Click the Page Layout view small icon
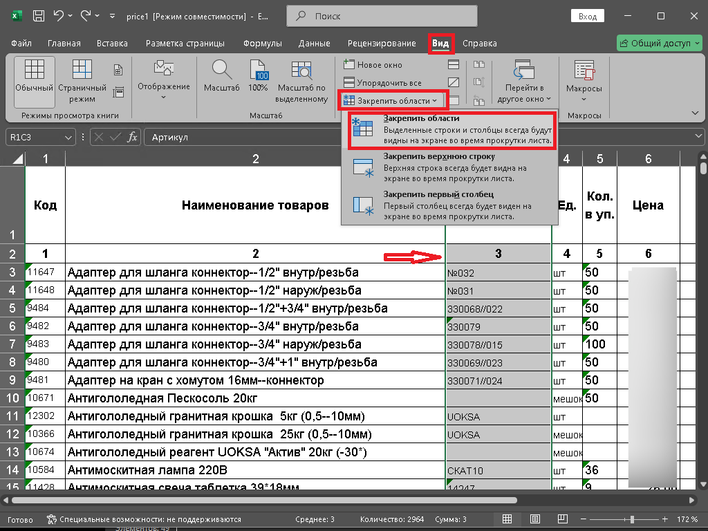 click(x=118, y=70)
